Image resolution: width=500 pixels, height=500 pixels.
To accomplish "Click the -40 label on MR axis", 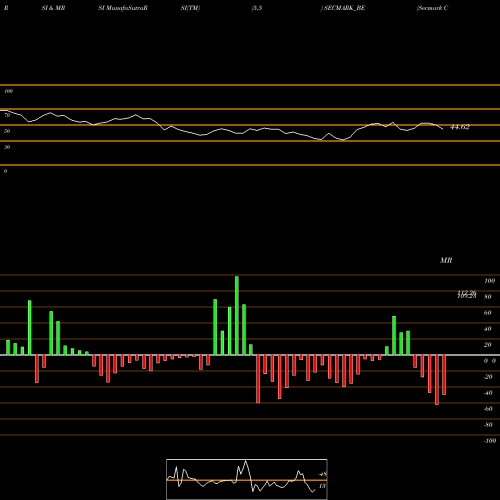I will 488,393.
